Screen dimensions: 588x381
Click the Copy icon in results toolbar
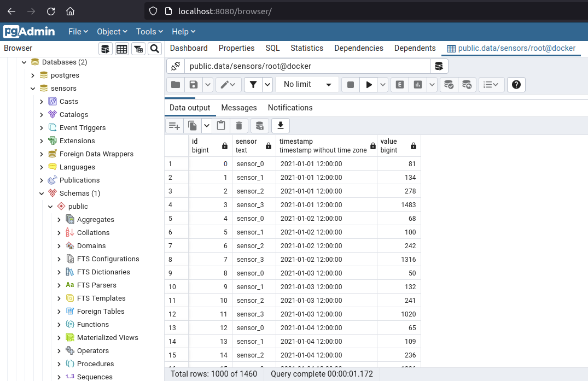coord(193,126)
